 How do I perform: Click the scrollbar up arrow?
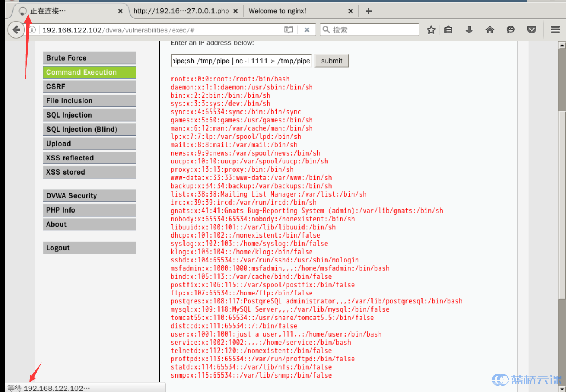(562, 45)
